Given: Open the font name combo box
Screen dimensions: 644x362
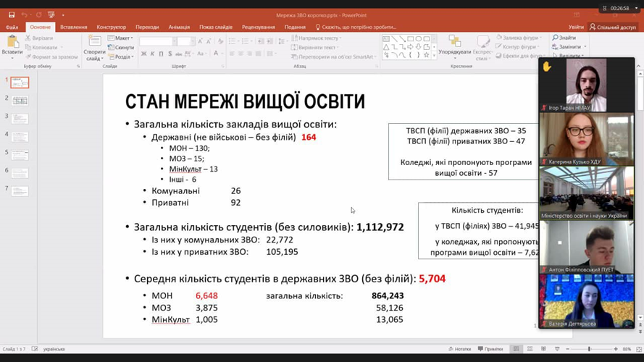Looking at the screenshot, I should (158, 41).
